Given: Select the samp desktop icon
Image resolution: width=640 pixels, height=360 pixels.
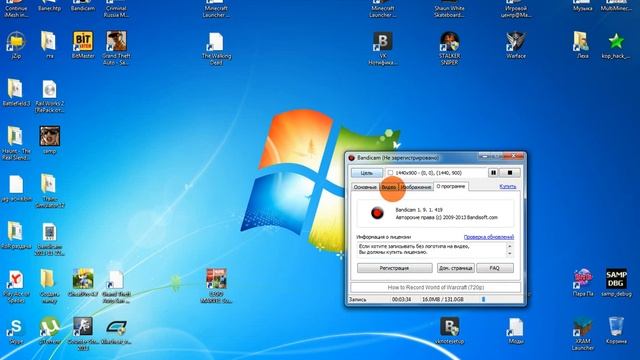Looking at the screenshot, I should point(49,140).
